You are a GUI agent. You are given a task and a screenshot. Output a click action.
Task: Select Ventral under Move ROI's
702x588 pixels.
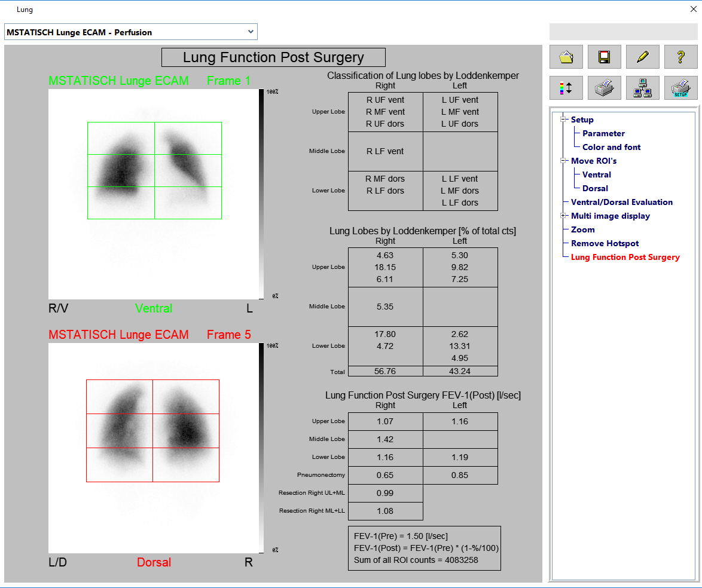(x=596, y=174)
